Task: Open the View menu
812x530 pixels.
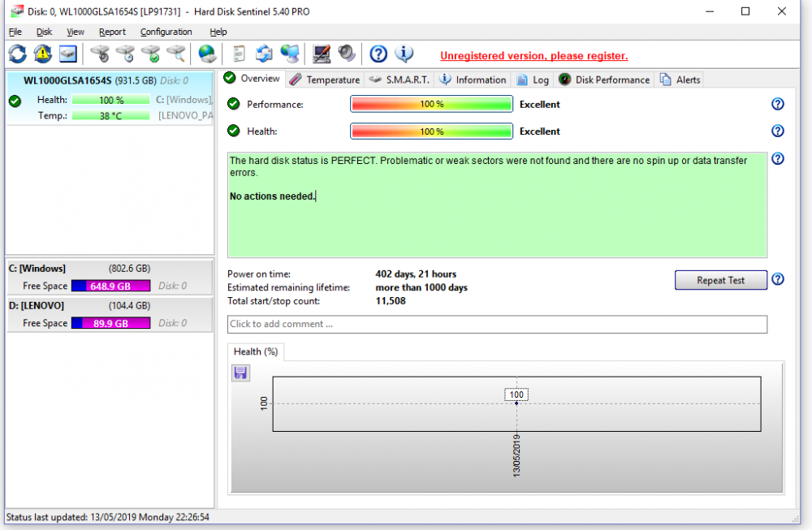Action: (x=75, y=32)
